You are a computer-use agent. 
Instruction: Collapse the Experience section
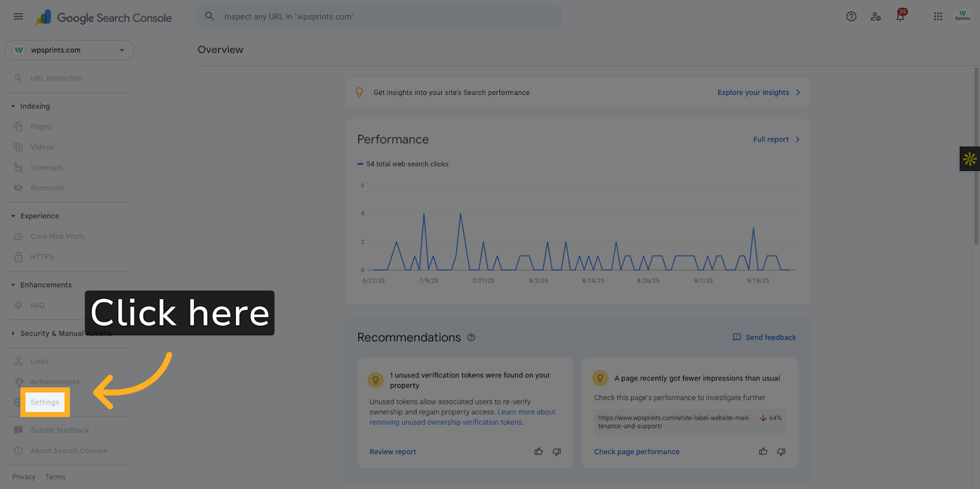(13, 216)
